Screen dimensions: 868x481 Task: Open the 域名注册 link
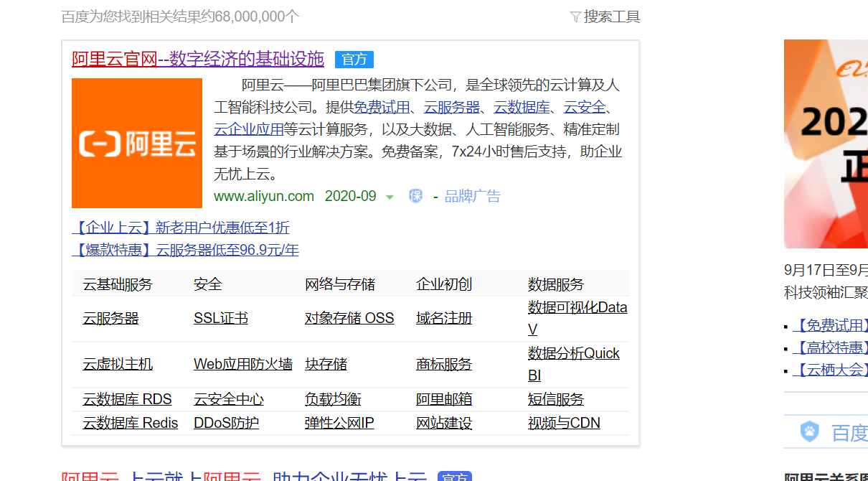[x=444, y=318]
